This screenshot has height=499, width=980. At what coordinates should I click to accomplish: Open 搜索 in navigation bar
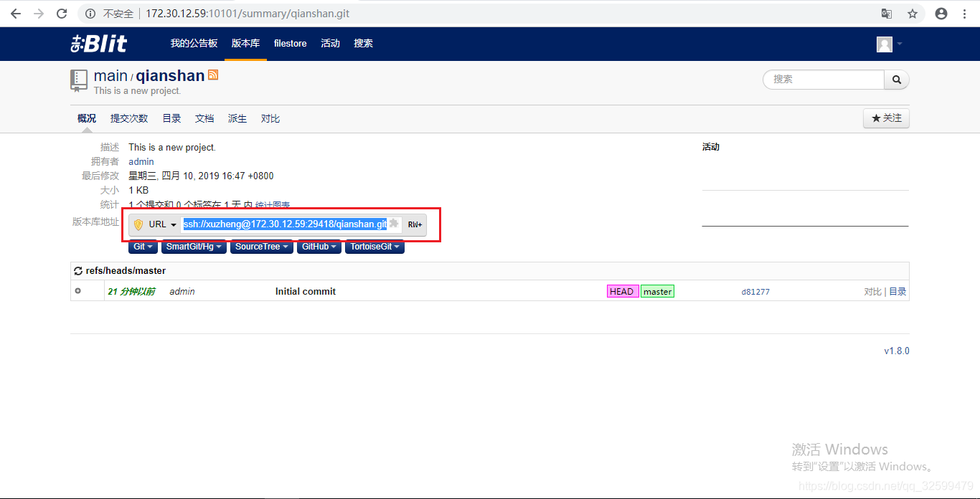click(x=363, y=44)
